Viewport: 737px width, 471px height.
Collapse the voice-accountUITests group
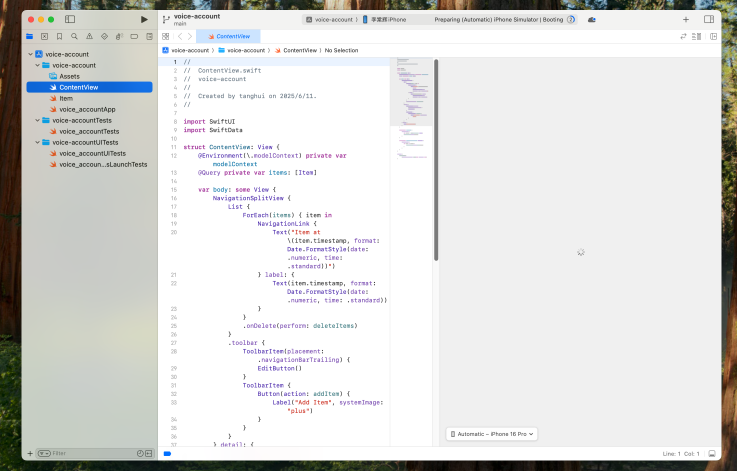coord(37,142)
